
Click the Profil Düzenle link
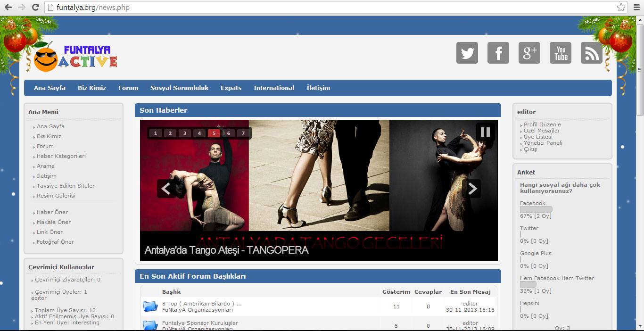(x=542, y=124)
